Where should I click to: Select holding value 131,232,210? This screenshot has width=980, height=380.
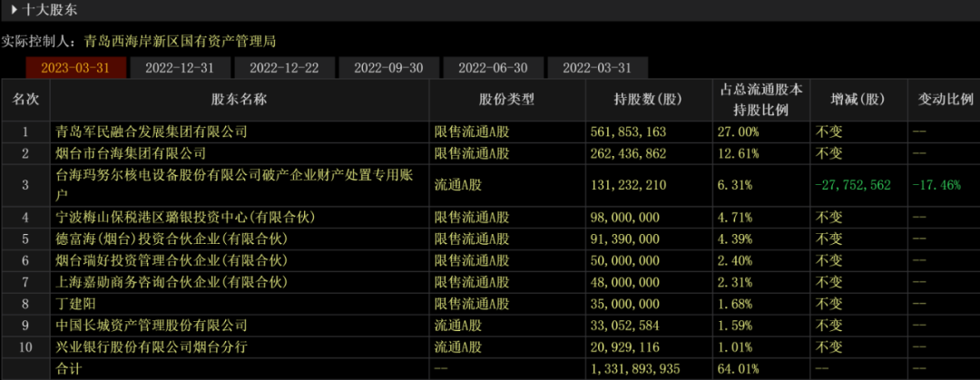[x=628, y=185]
